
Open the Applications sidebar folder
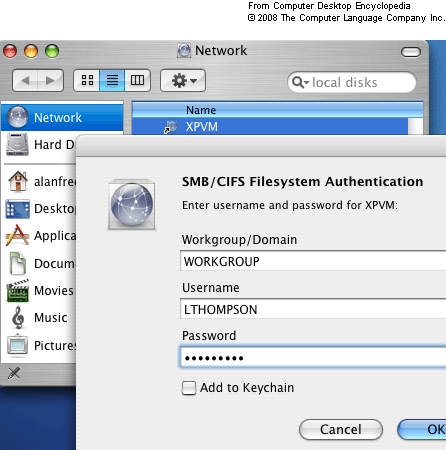[39, 236]
